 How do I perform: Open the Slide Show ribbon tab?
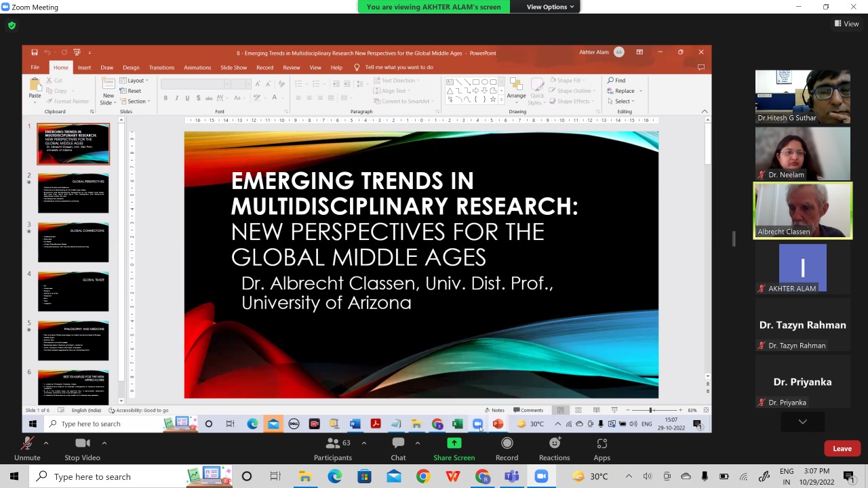(233, 67)
